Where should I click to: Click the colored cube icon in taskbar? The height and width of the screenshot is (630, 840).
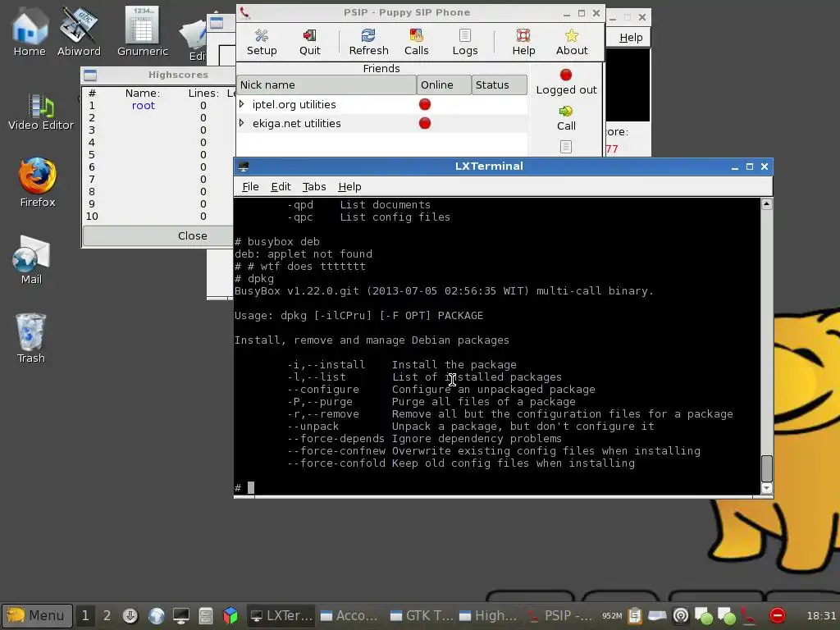tap(231, 615)
